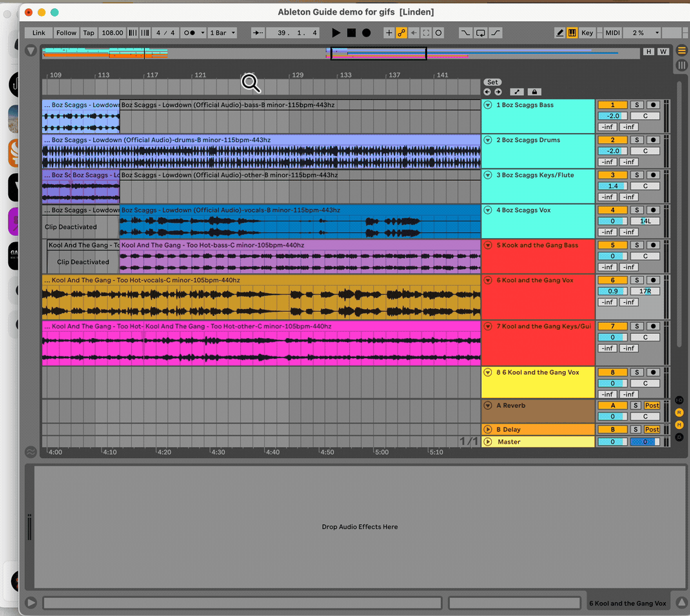Image resolution: width=690 pixels, height=616 pixels.
Task: Click the track 3 volume slider showing 1.4
Action: tap(613, 186)
